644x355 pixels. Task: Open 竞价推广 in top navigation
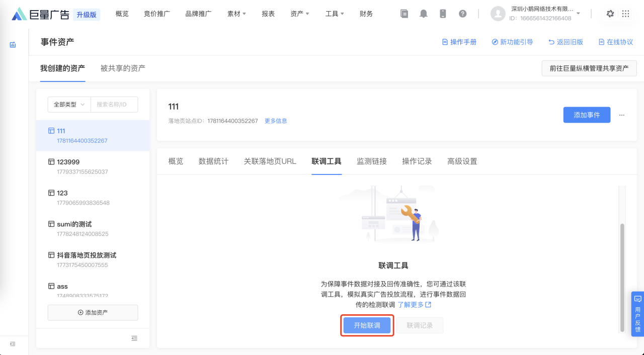click(x=157, y=14)
